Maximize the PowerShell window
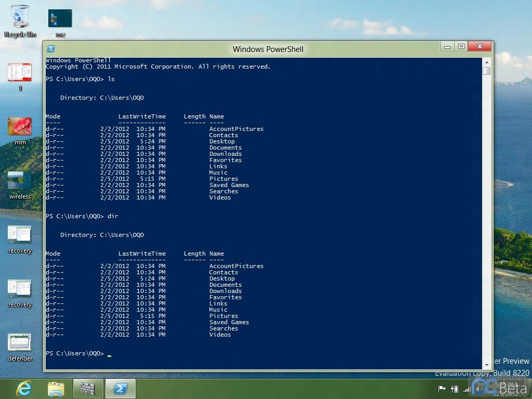The width and height of the screenshot is (532, 399). pyautogui.click(x=461, y=47)
